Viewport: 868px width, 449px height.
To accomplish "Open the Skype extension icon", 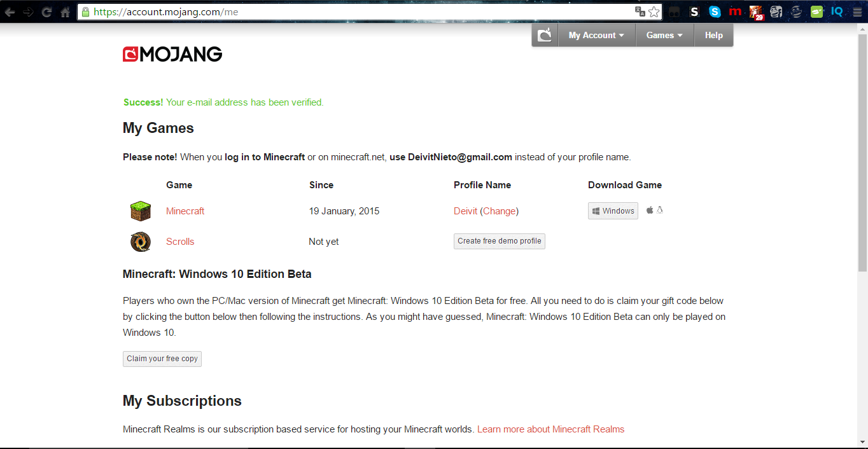I will click(x=715, y=11).
